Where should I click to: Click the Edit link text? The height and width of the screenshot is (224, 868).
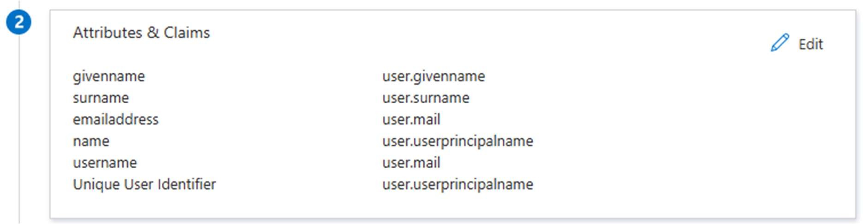(x=810, y=44)
